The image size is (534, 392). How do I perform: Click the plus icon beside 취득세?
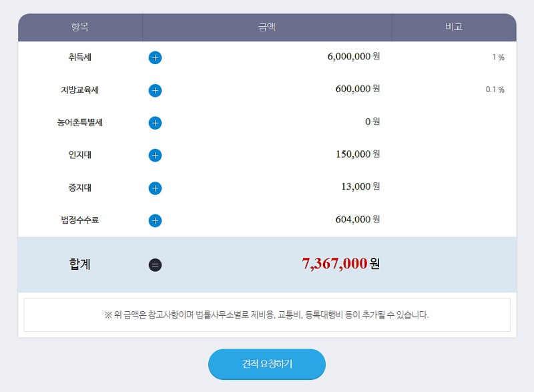pos(155,57)
